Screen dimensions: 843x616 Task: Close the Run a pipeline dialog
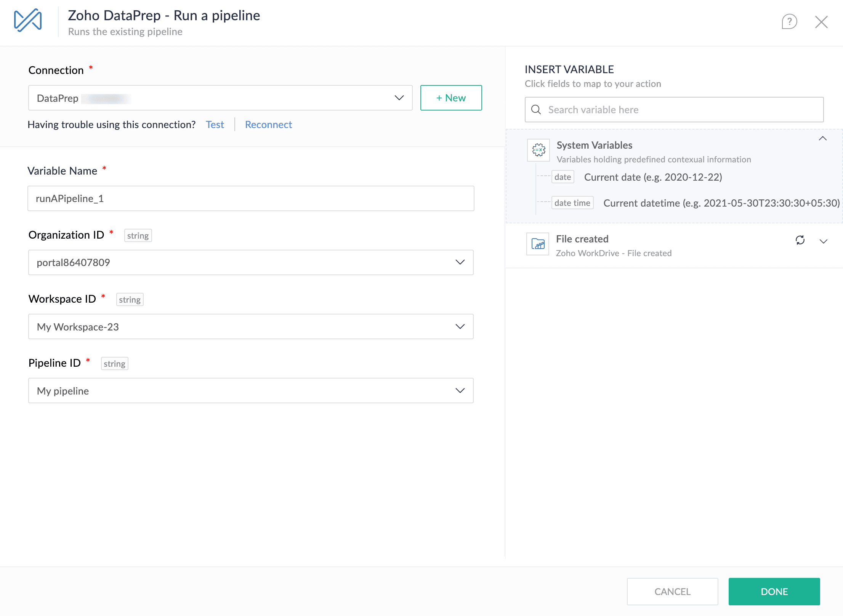(821, 22)
